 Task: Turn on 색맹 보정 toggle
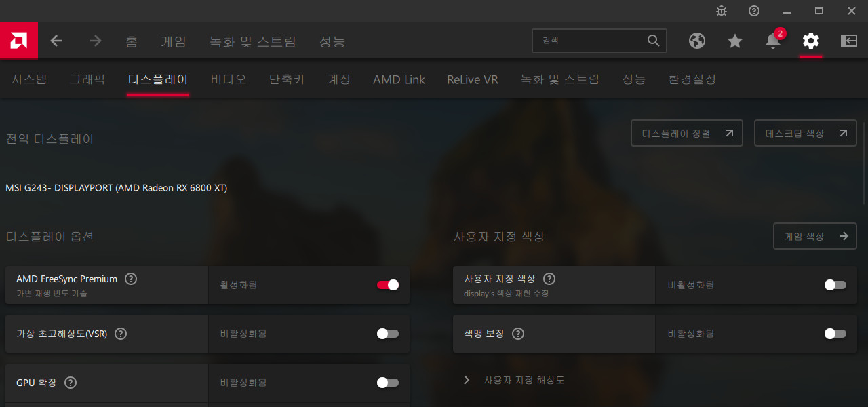(x=835, y=334)
